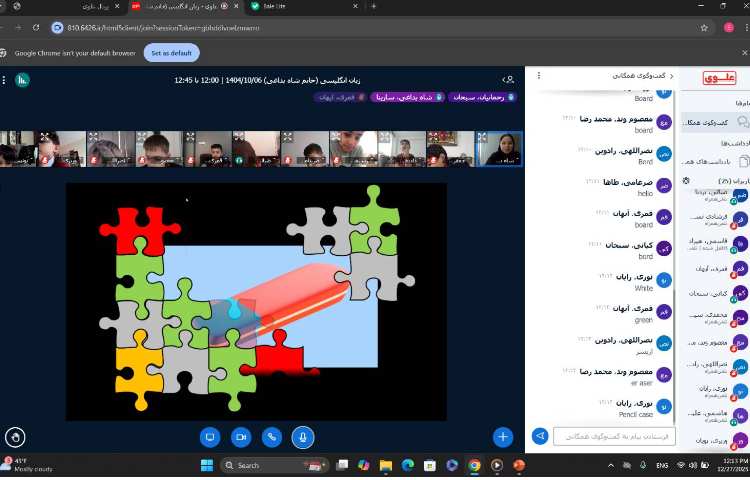Collapse the public chat panel chevron
This screenshot has width=750, height=480.
671,76
